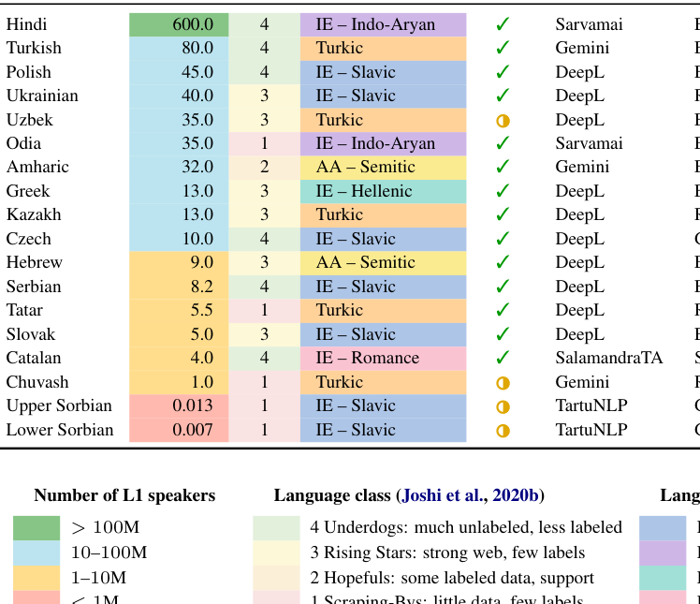Select 'AA – Semitic' in Amharic row
700x604 pixels.
click(366, 167)
